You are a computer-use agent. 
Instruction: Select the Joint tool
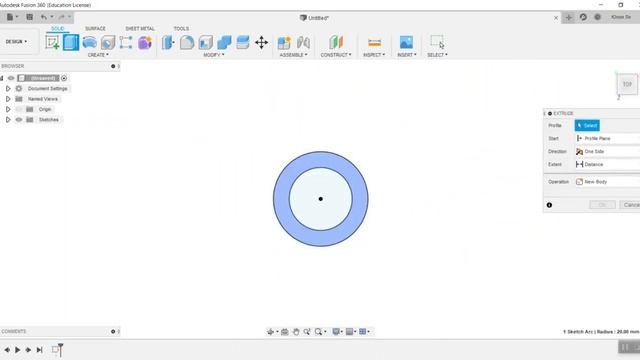303,42
